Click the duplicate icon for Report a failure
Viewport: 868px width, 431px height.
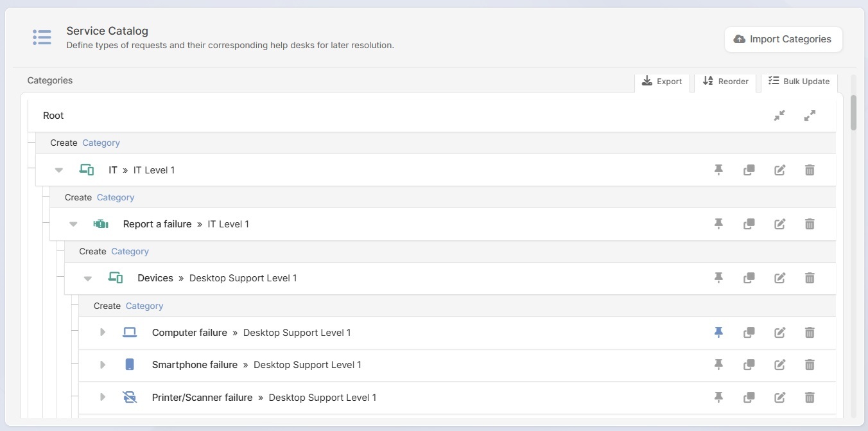(x=749, y=224)
